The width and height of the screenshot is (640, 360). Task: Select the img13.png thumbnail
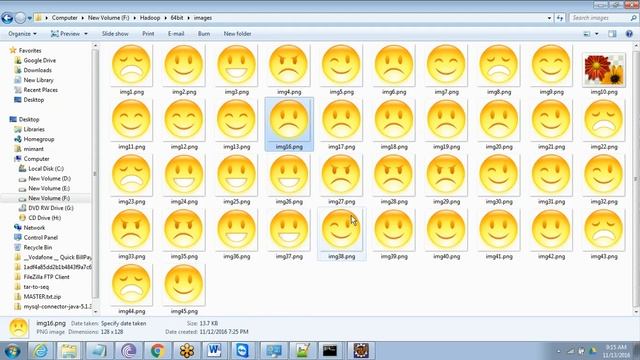tap(236, 120)
